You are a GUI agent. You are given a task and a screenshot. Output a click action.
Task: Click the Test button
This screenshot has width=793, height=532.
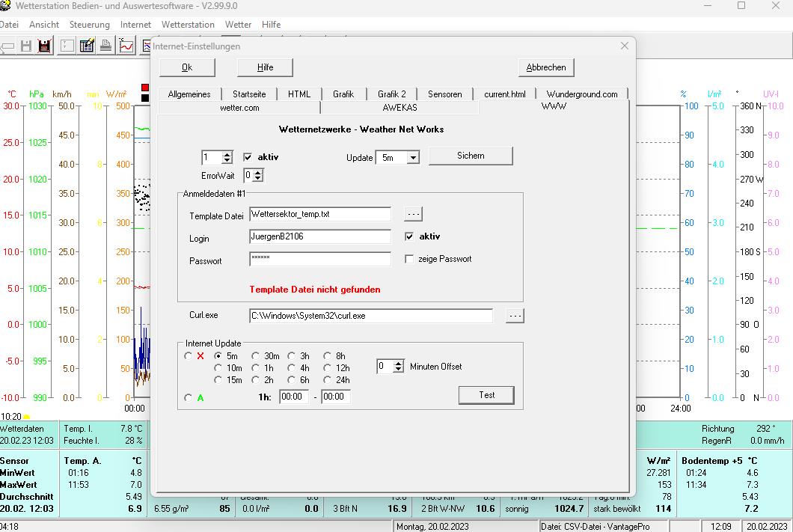(486, 395)
